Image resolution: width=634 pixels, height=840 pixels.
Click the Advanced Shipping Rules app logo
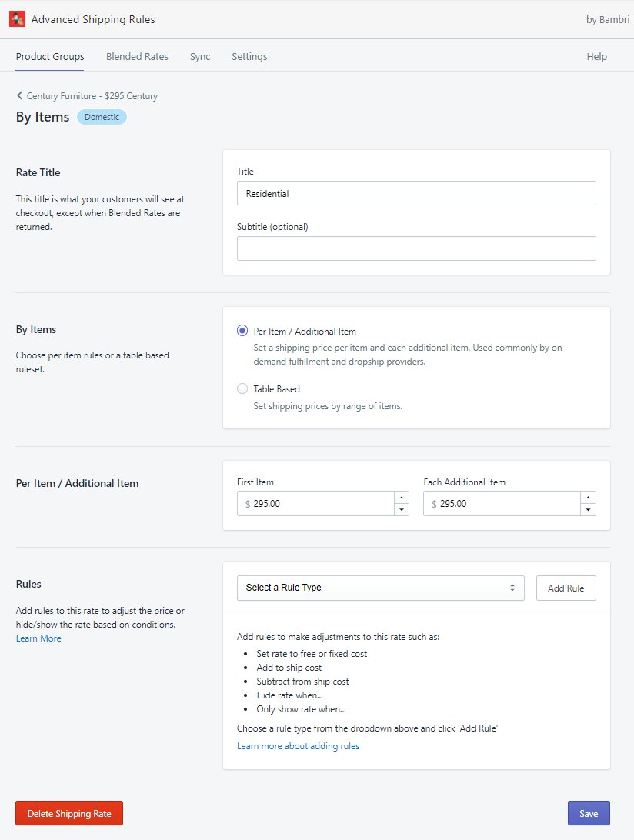click(17, 19)
